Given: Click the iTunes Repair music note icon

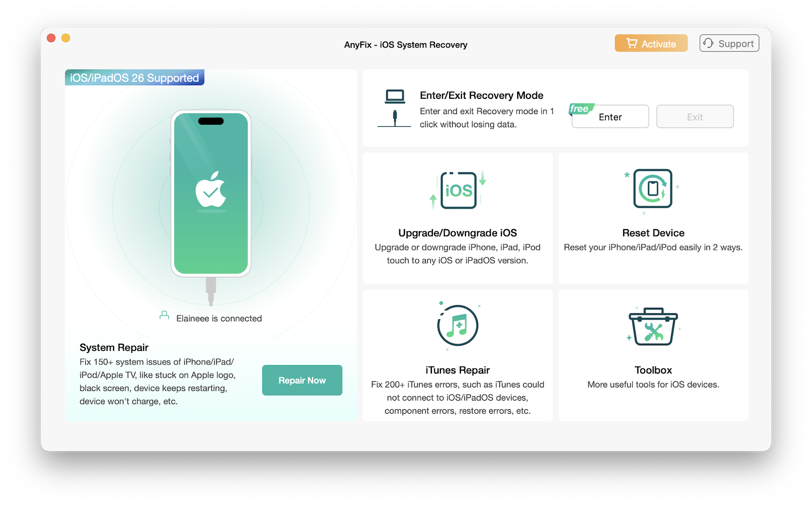Looking at the screenshot, I should (x=458, y=326).
